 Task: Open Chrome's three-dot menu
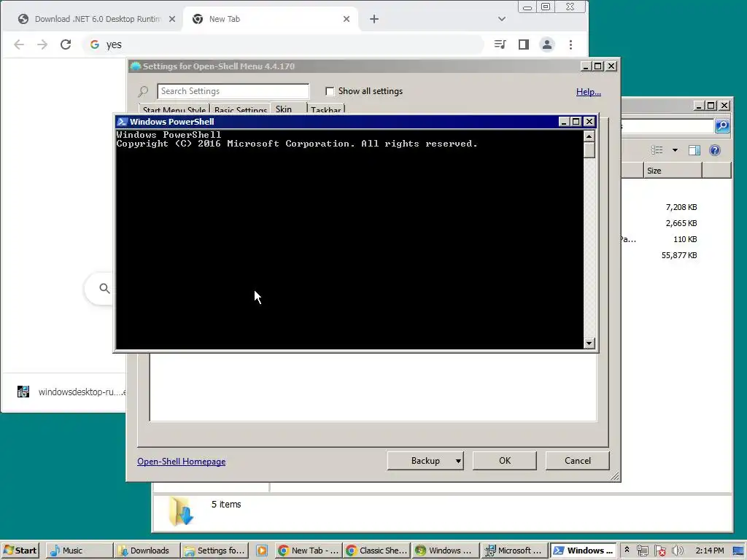pyautogui.click(x=570, y=44)
